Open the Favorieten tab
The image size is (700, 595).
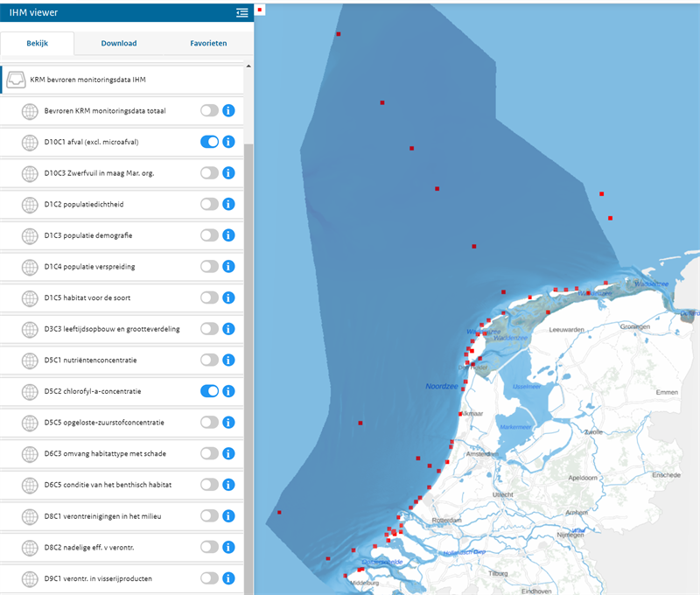click(208, 43)
